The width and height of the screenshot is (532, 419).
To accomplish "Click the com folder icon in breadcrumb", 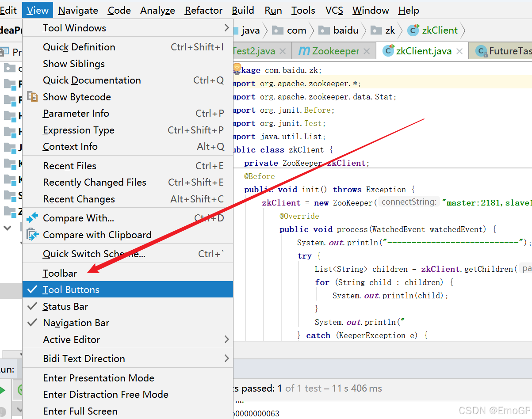I will tap(278, 30).
